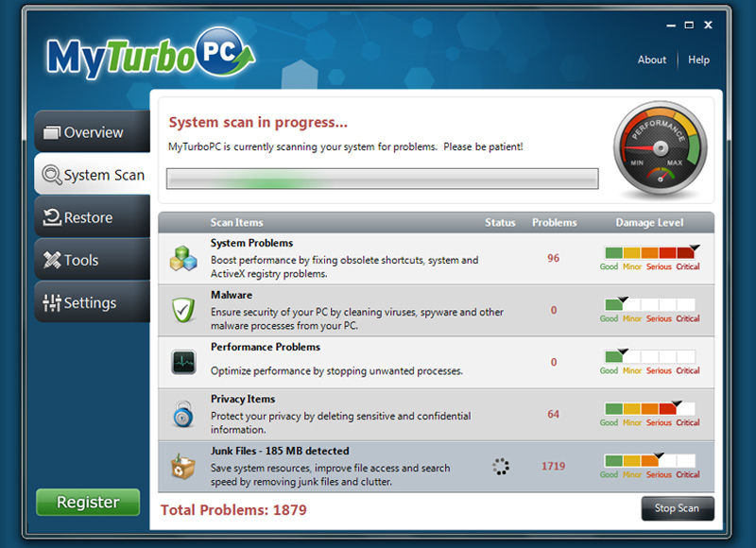Image resolution: width=756 pixels, height=548 pixels.
Task: Switch to the Settings tab
Action: point(92,302)
